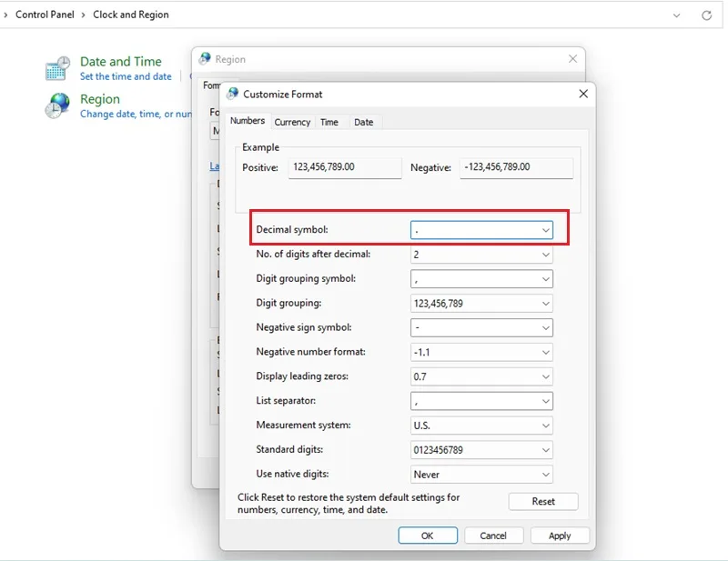Click Clock and Region in the breadcrumb
This screenshot has width=728, height=561.
(131, 15)
